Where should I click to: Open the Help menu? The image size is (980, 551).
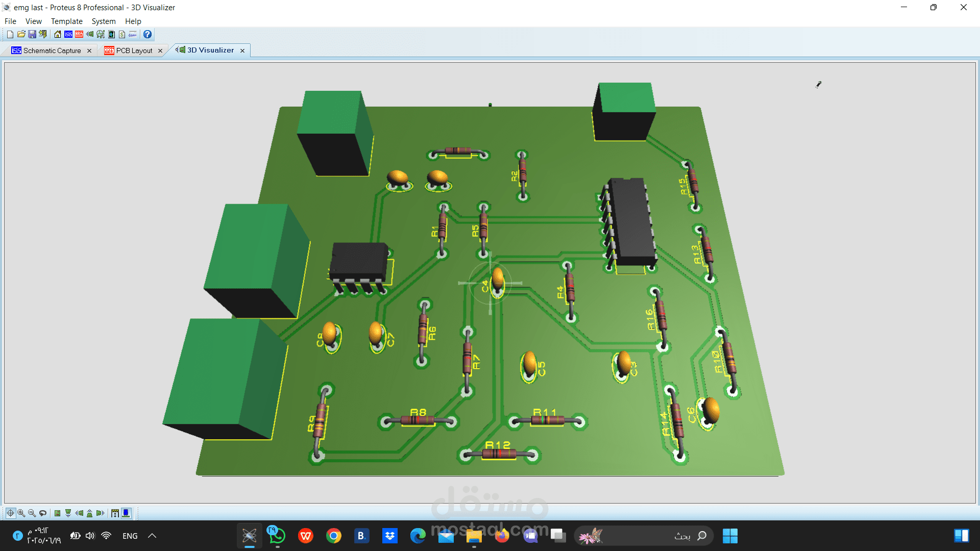click(x=133, y=21)
